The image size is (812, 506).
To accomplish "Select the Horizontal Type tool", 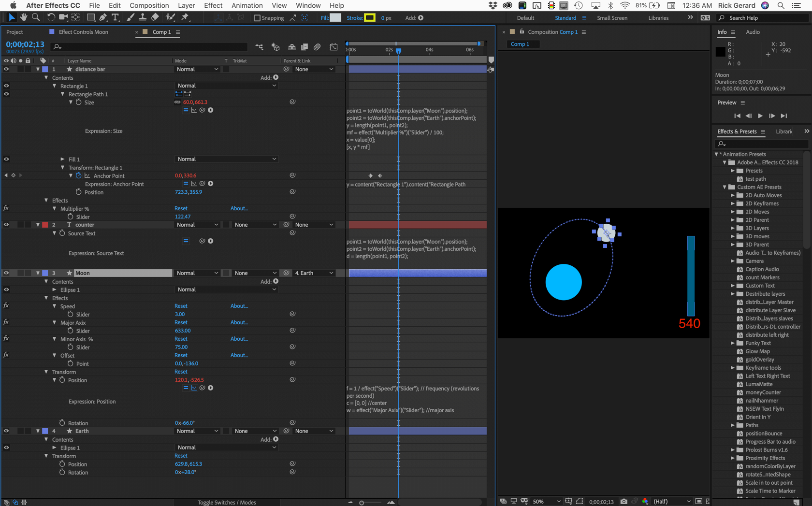I will point(115,17).
